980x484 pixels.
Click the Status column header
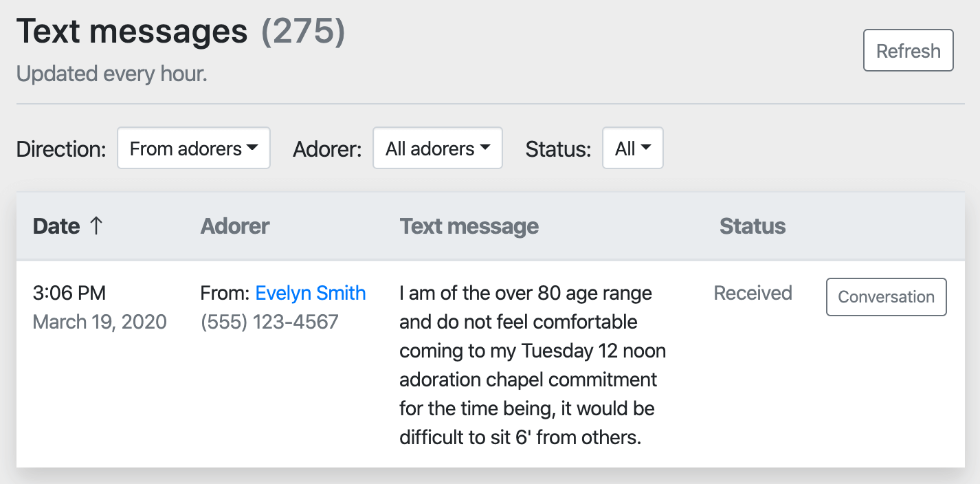click(752, 226)
